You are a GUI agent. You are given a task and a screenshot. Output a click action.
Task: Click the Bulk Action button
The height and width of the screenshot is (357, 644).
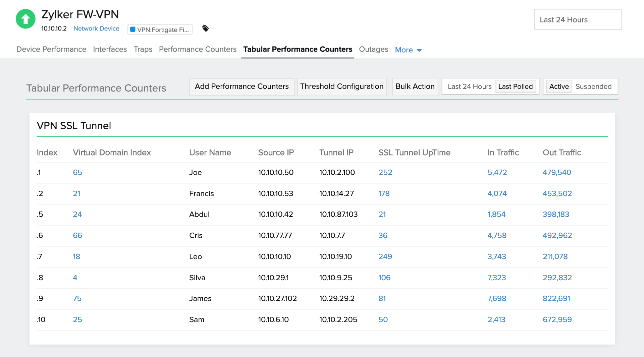click(415, 86)
